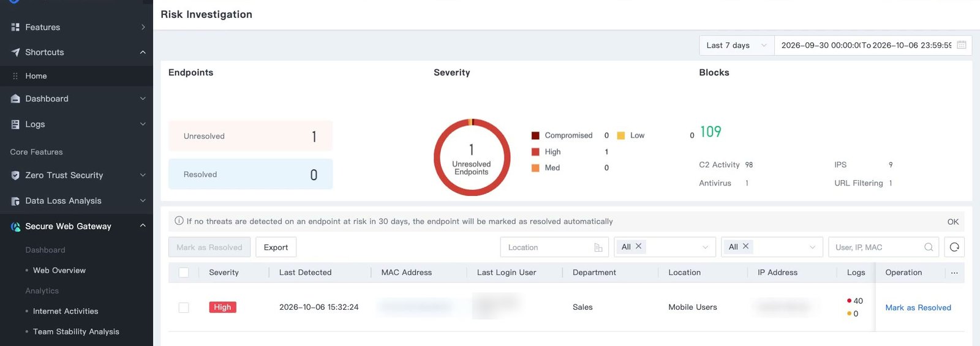Click the Unresolved endpoints card
980x346 pixels.
coord(251,136)
